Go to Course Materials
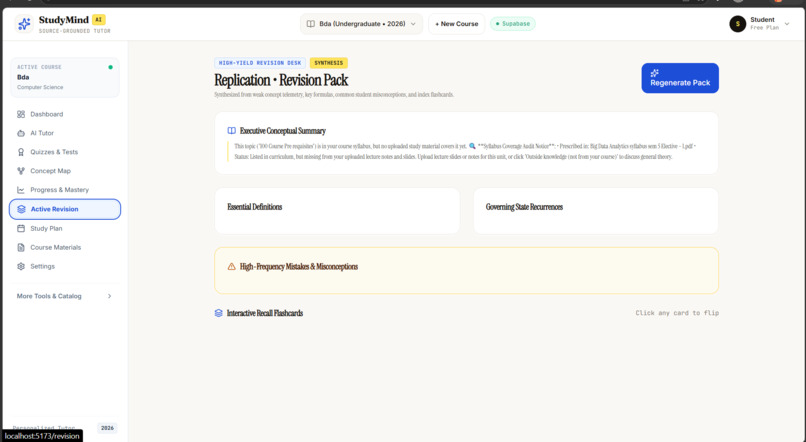Viewport: 806px width, 442px height. [64, 247]
